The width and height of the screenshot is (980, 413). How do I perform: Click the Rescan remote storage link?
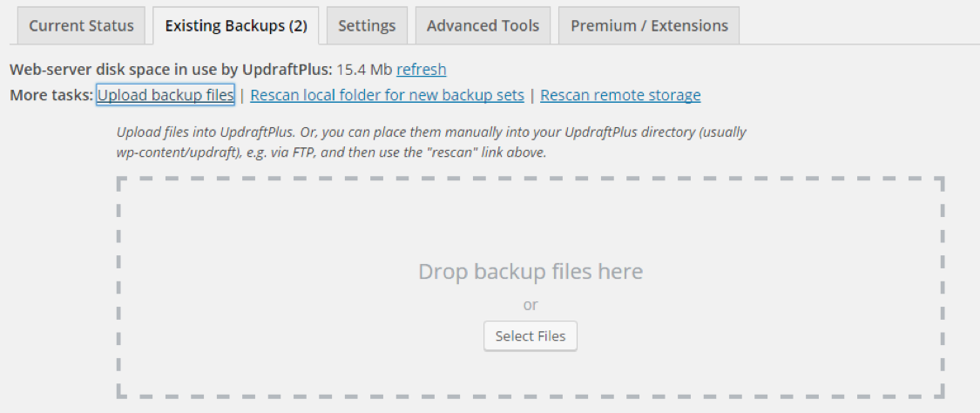click(620, 95)
